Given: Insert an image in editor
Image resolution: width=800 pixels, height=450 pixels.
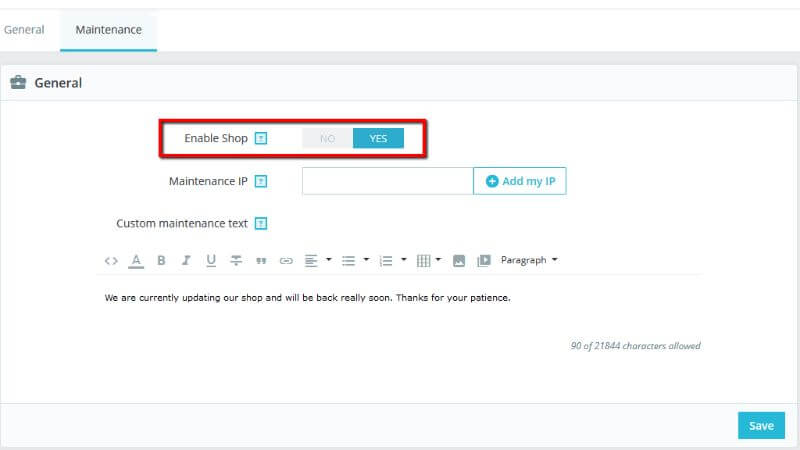Looking at the screenshot, I should 459,261.
